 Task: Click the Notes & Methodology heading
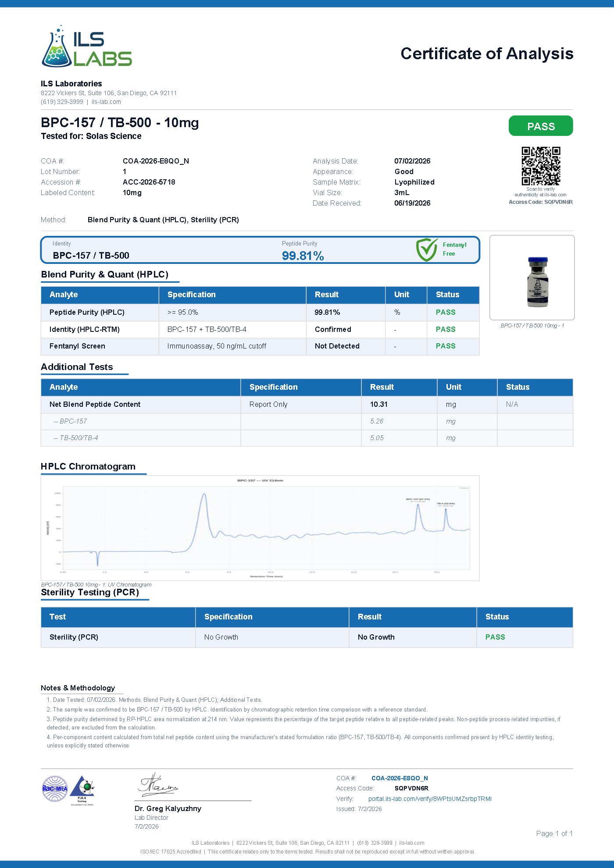[78, 688]
